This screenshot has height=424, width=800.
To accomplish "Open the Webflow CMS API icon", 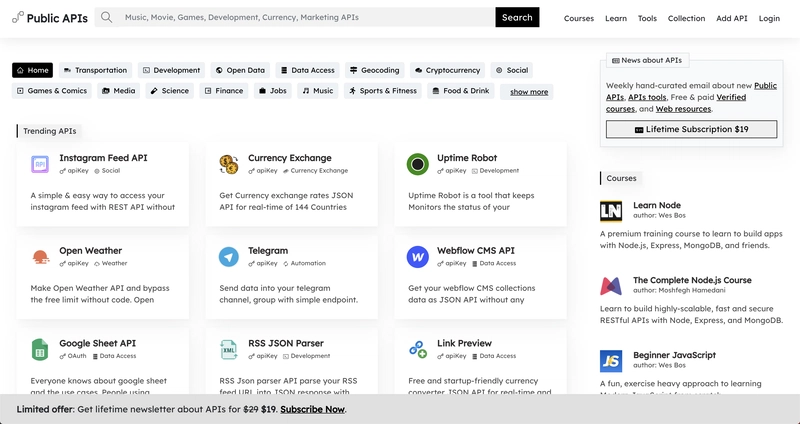I will (417, 257).
